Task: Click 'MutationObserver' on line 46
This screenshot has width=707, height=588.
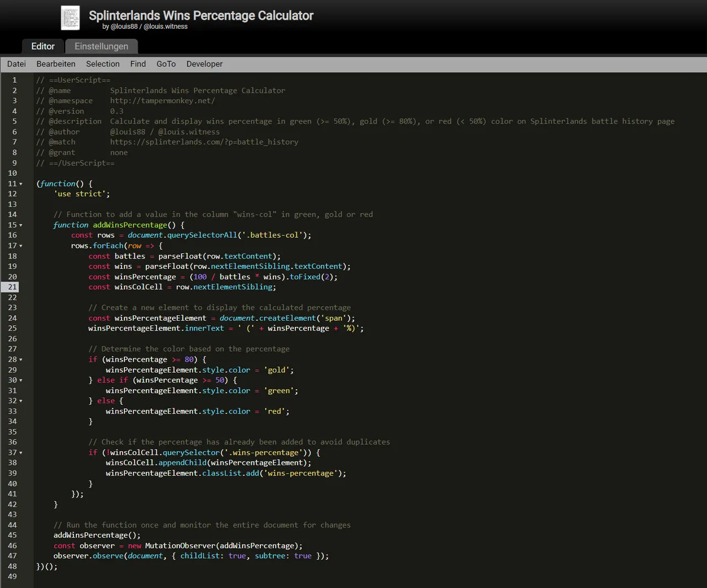Action: [180, 546]
